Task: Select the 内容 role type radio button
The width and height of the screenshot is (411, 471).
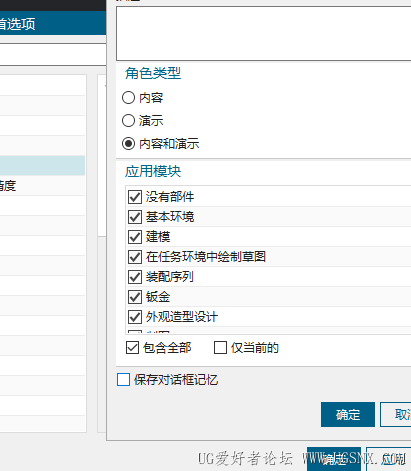Action: 128,98
